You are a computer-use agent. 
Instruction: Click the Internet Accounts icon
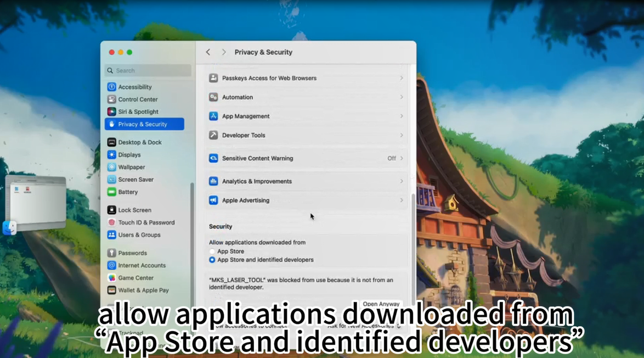pyautogui.click(x=111, y=265)
